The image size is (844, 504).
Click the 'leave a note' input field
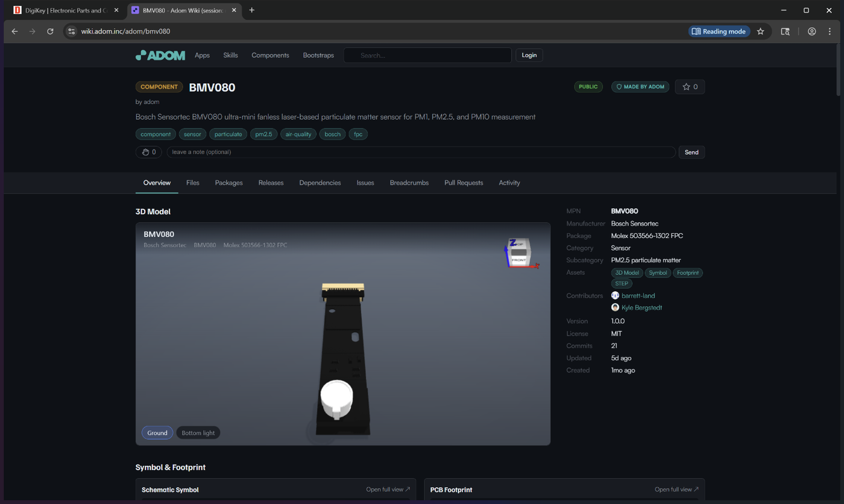point(421,152)
